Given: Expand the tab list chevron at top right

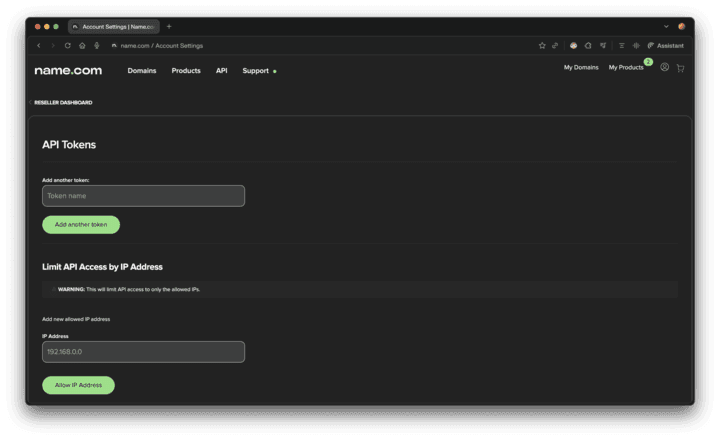Looking at the screenshot, I should [x=666, y=27].
